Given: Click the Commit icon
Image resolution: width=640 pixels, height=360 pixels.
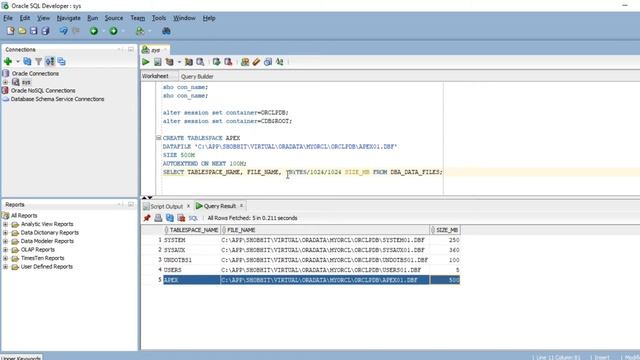Looking at the screenshot, I should click(216, 62).
